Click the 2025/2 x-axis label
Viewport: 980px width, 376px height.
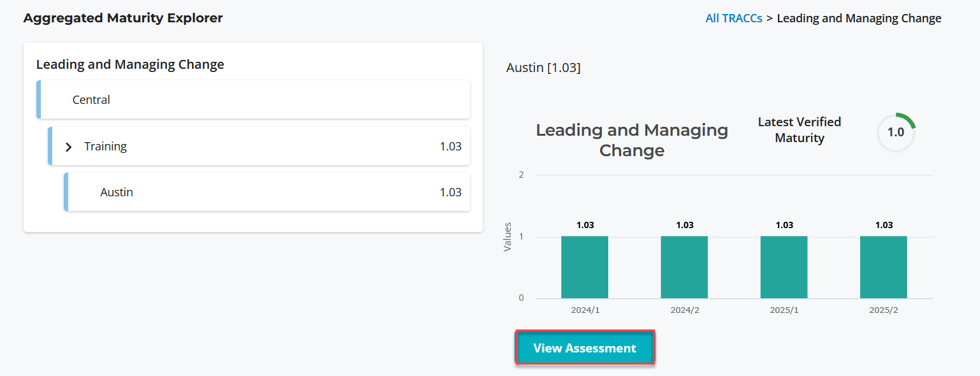click(x=883, y=310)
